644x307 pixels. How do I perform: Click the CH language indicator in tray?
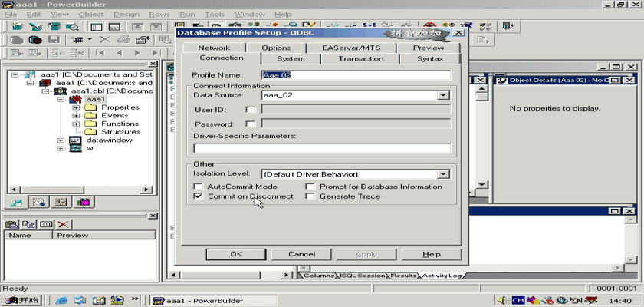coord(518,300)
